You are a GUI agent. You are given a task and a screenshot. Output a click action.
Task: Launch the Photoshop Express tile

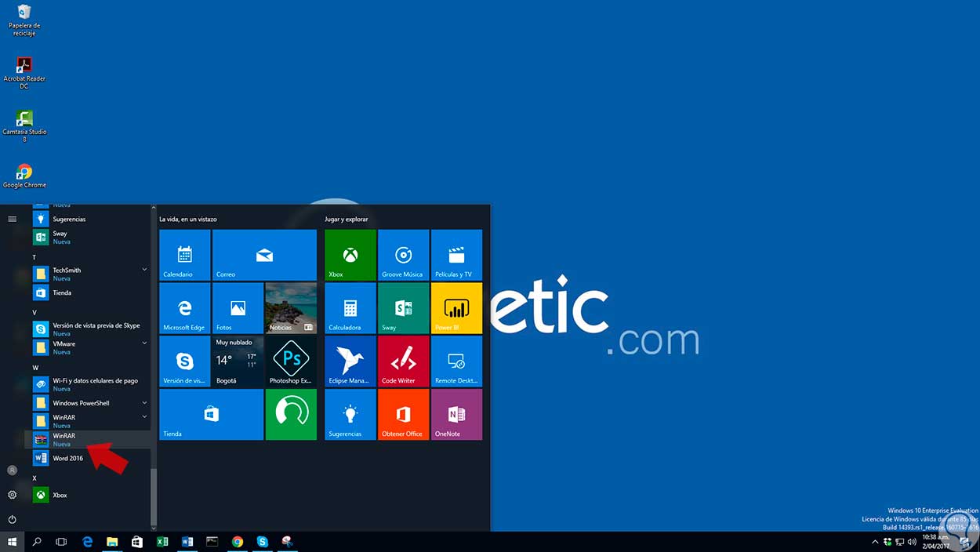click(x=291, y=361)
